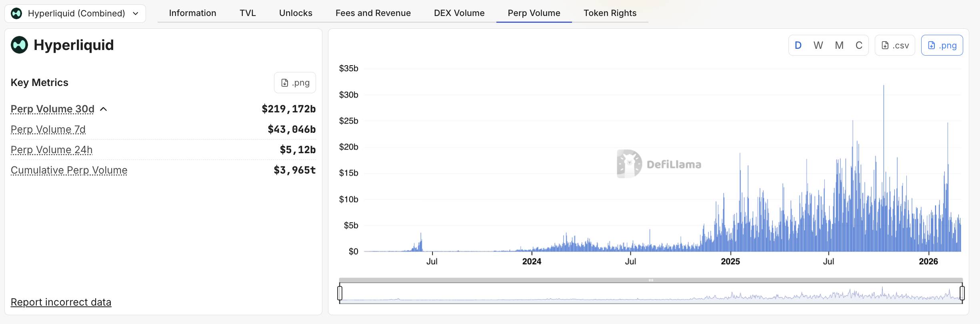
Task: Open the Hyperliquid (Combined) dropdown
Action: coord(75,14)
